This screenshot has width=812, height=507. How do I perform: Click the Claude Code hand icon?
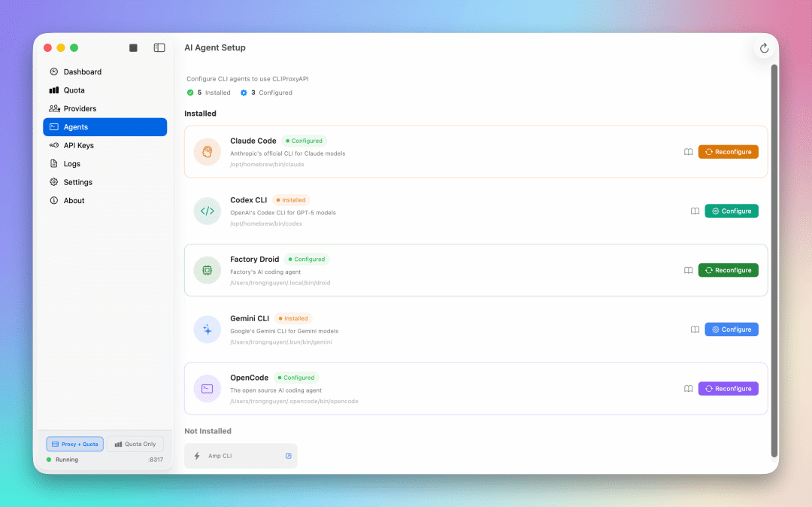207,151
